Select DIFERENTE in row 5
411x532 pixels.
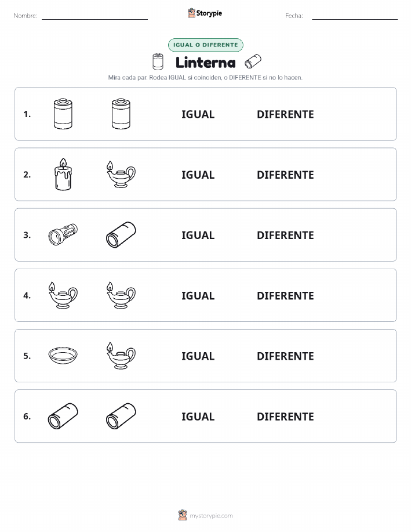[x=285, y=356]
